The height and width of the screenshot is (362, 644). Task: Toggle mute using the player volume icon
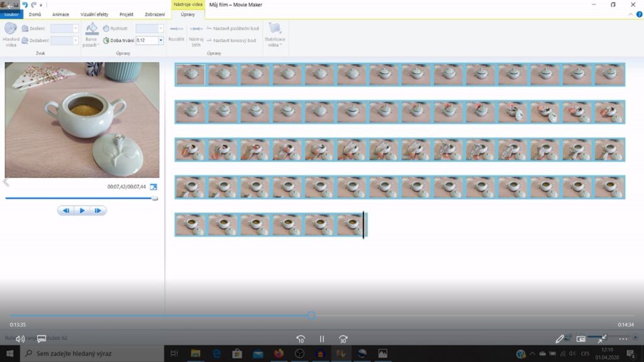click(20, 339)
